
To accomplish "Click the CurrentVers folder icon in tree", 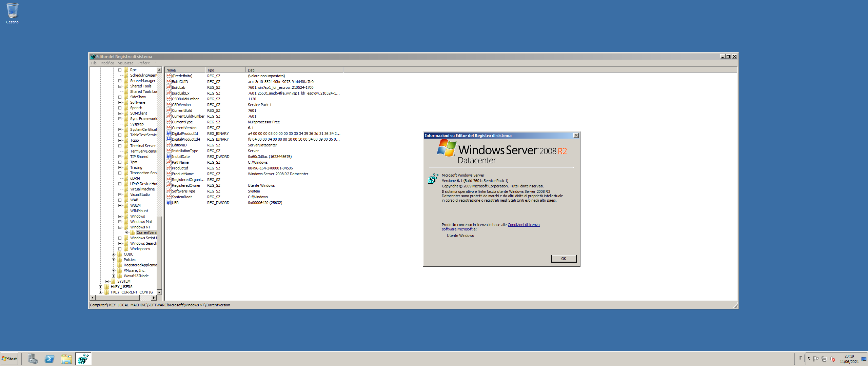I will [x=133, y=232].
